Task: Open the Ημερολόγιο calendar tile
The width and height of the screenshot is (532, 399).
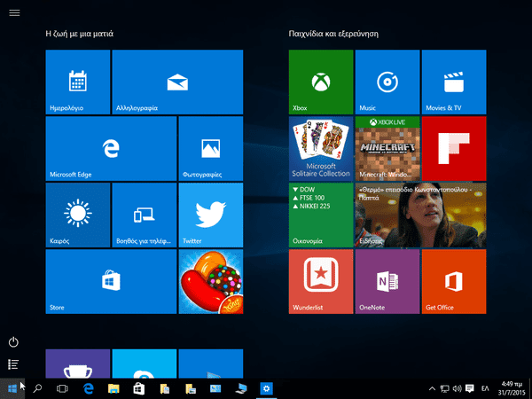Action: [77, 82]
